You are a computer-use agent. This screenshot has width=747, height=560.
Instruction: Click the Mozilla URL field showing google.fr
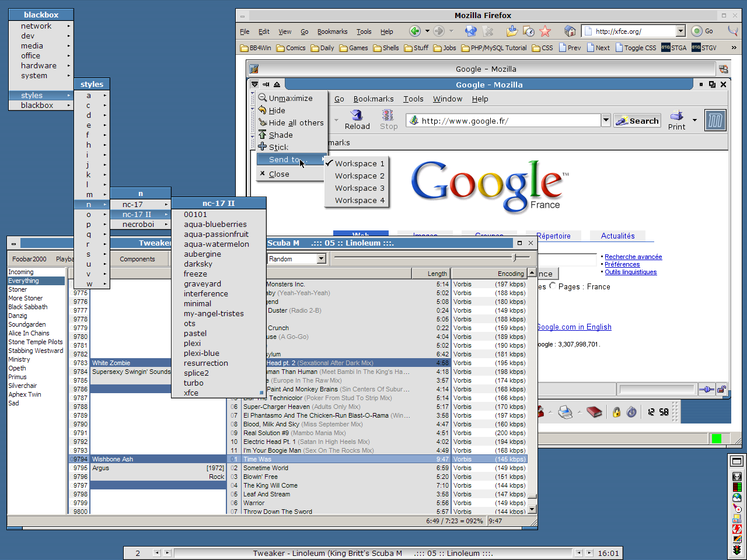pyautogui.click(x=504, y=121)
